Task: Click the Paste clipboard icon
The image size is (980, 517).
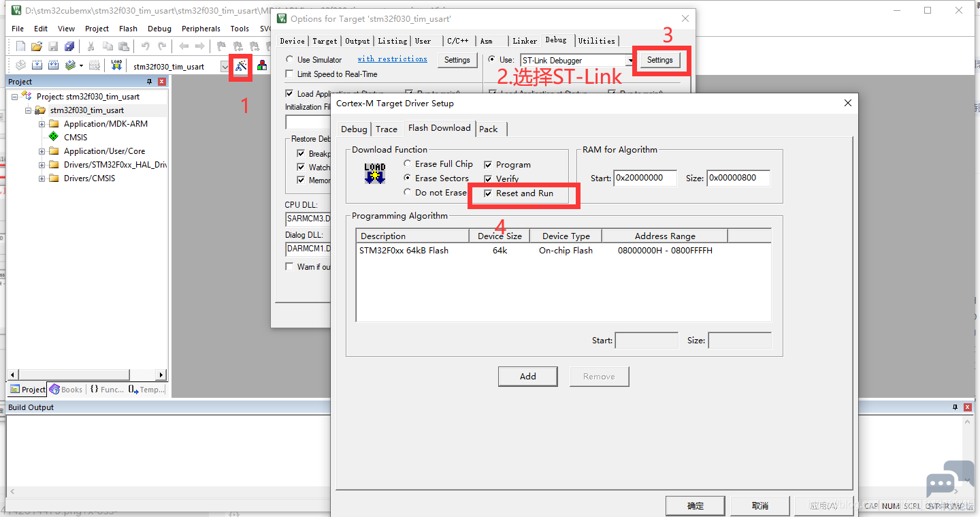Action: tap(124, 46)
